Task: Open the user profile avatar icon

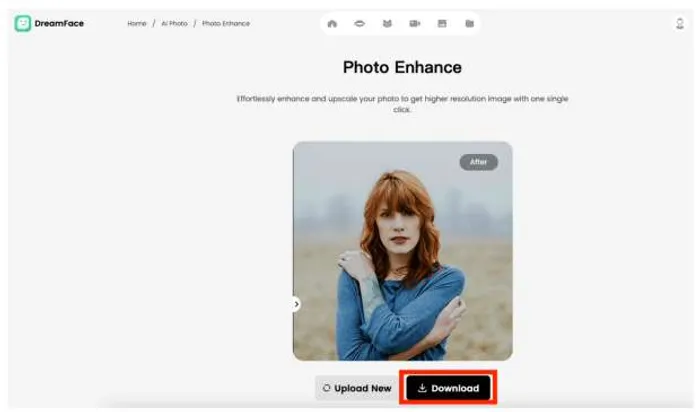Action: 680,23
